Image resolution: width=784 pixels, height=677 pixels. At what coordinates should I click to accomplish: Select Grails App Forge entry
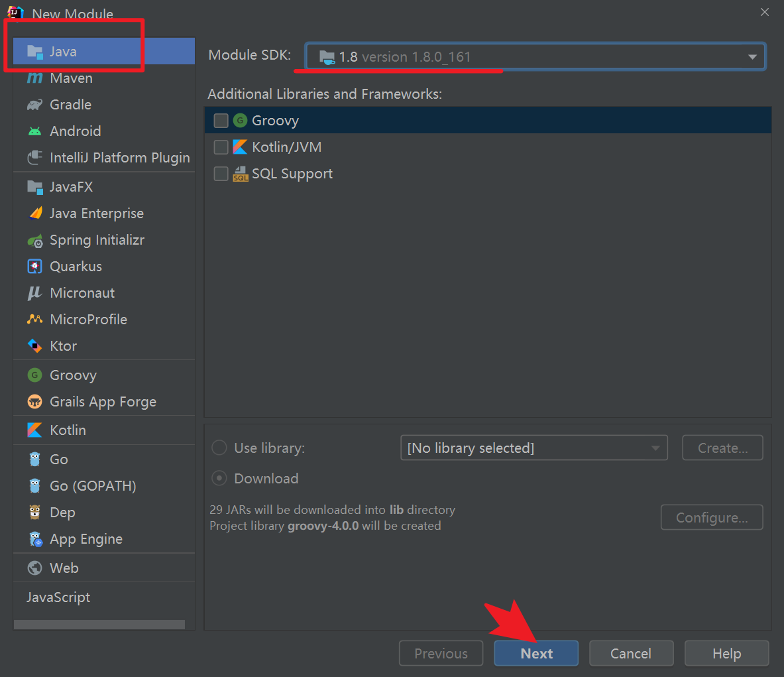click(x=105, y=401)
